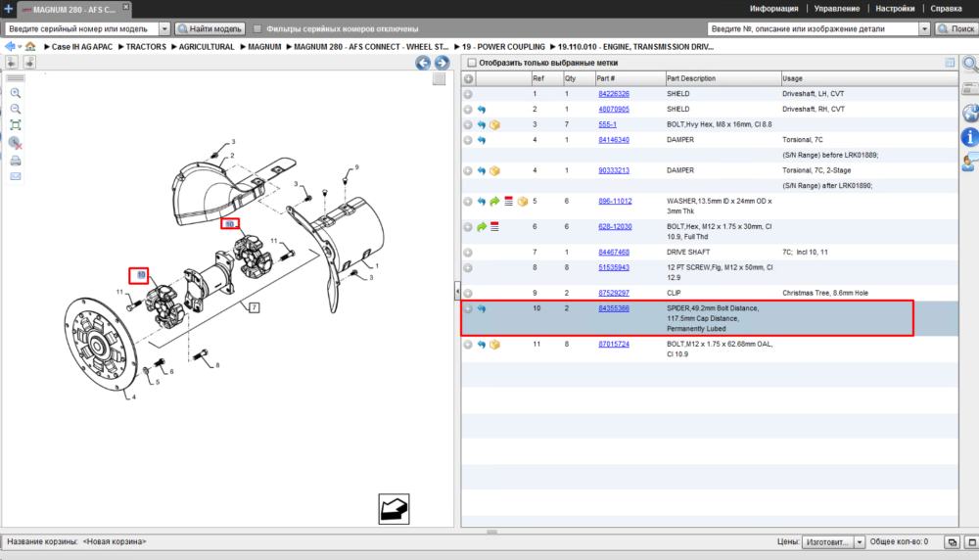The height and width of the screenshot is (560, 979).
Task: Open the Справка menu
Action: (946, 9)
